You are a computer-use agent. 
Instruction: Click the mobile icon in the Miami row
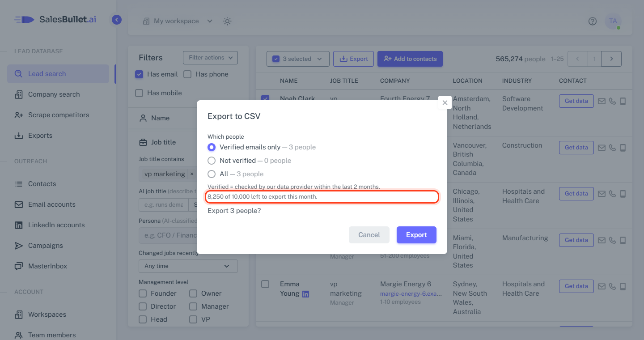[x=623, y=240]
